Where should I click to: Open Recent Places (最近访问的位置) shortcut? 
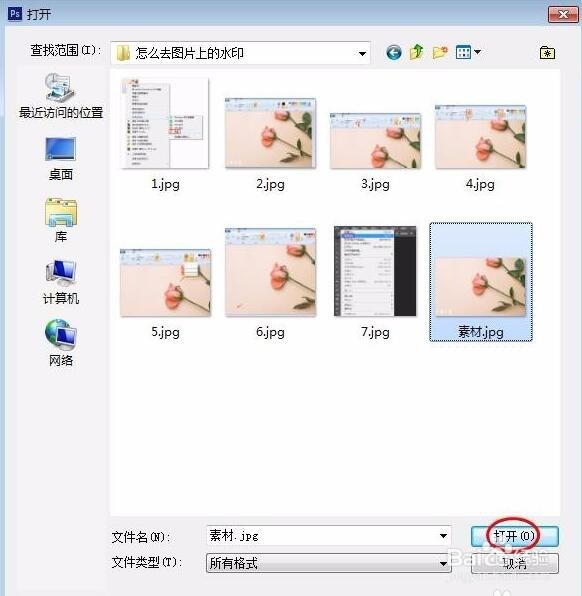point(61,97)
